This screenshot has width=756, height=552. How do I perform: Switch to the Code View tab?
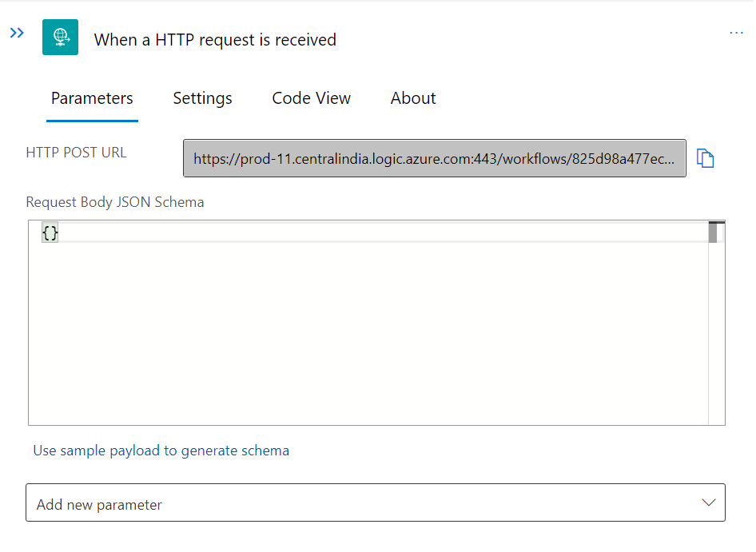tap(311, 98)
